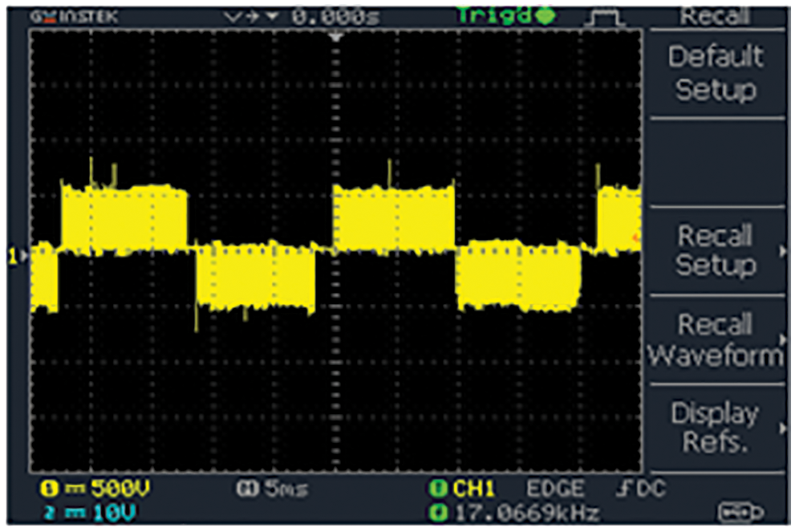Expand the Recall Waveform submenu
The height and width of the screenshot is (532, 795).
(x=716, y=339)
